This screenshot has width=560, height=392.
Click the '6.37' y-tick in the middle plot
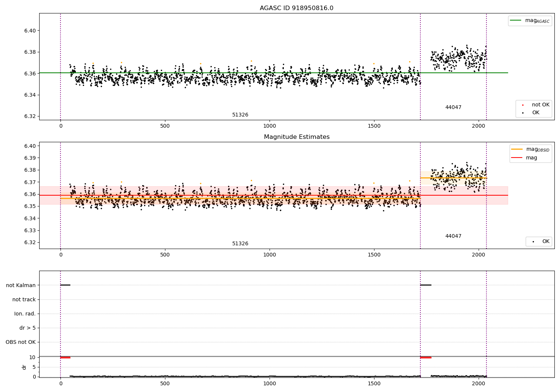pos(30,182)
